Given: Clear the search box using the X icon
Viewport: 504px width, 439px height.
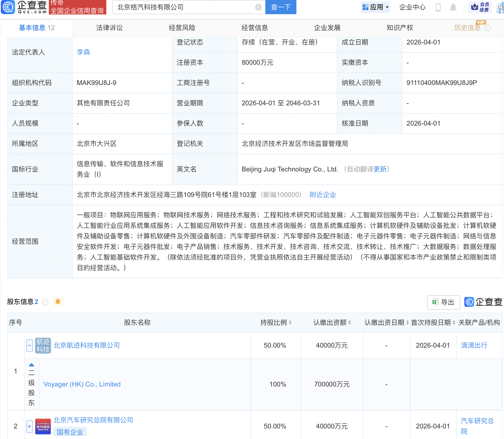Looking at the screenshot, I should pos(259,8).
